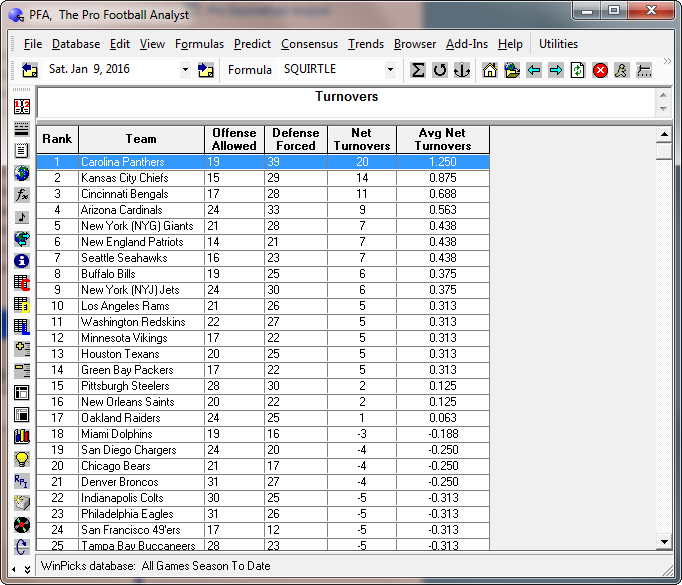Select the San Francisco 49'ers team cell
This screenshot has height=585, width=682.
point(141,530)
